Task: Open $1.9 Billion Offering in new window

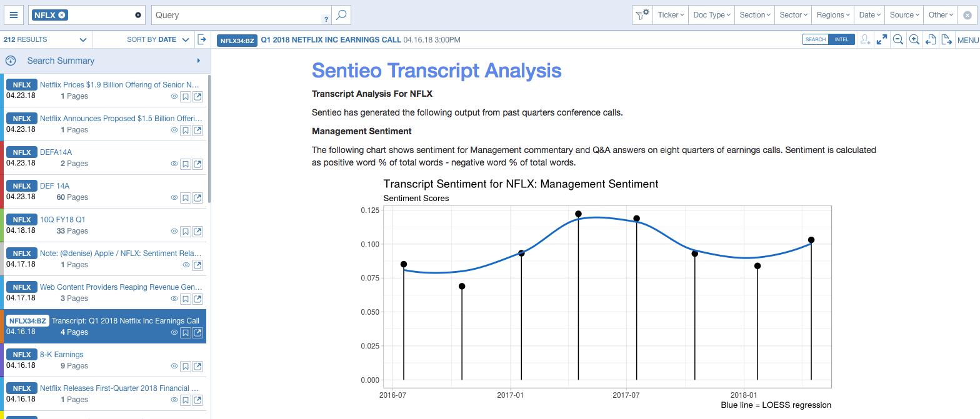Action: point(197,96)
